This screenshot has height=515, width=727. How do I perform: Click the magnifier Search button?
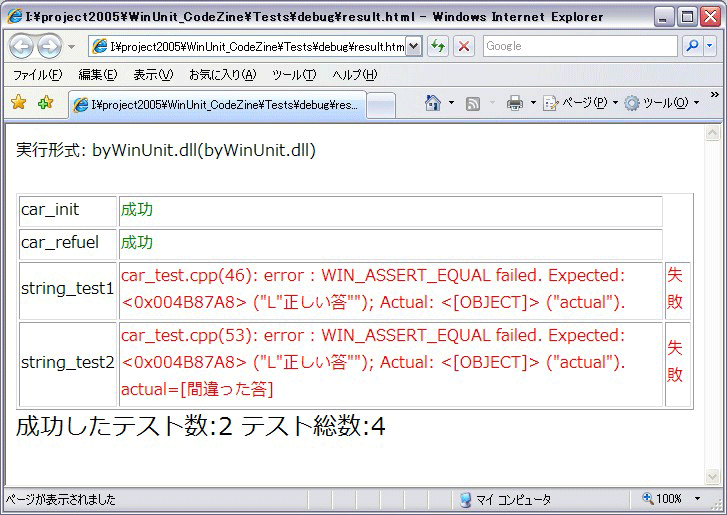693,46
